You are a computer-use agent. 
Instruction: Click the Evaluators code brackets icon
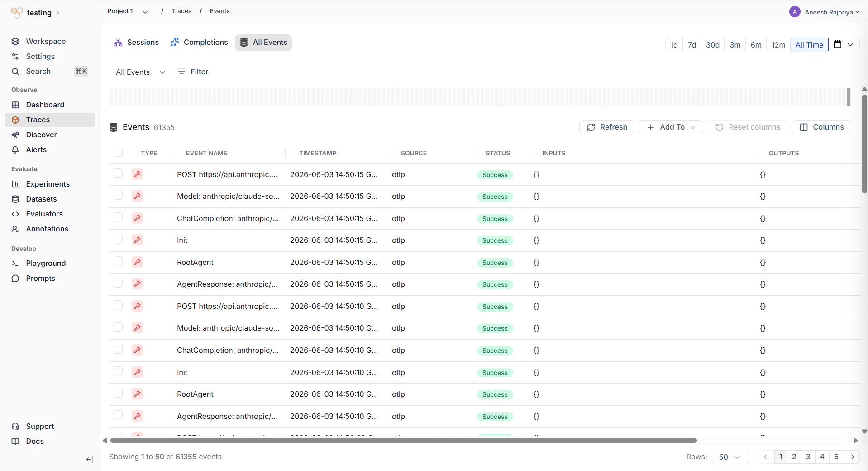click(15, 214)
